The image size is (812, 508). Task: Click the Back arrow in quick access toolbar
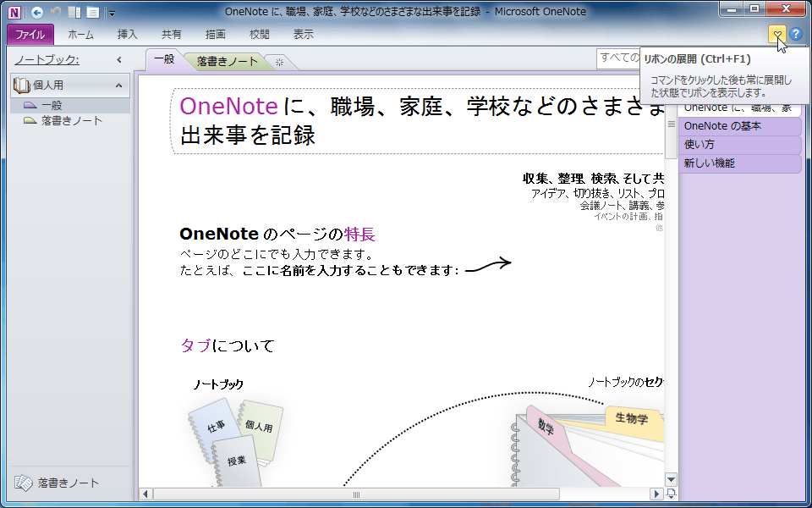pos(36,13)
